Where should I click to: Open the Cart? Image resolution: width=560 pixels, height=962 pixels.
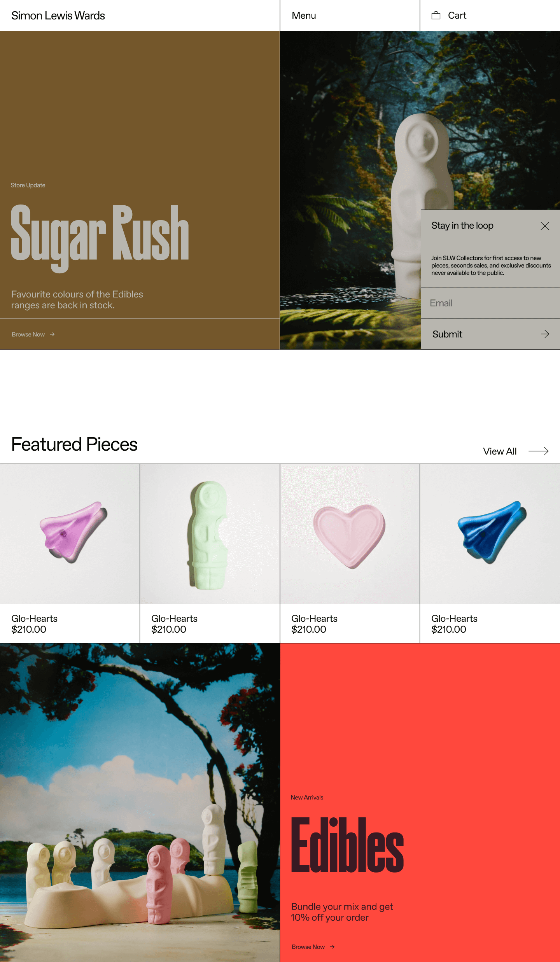(457, 16)
